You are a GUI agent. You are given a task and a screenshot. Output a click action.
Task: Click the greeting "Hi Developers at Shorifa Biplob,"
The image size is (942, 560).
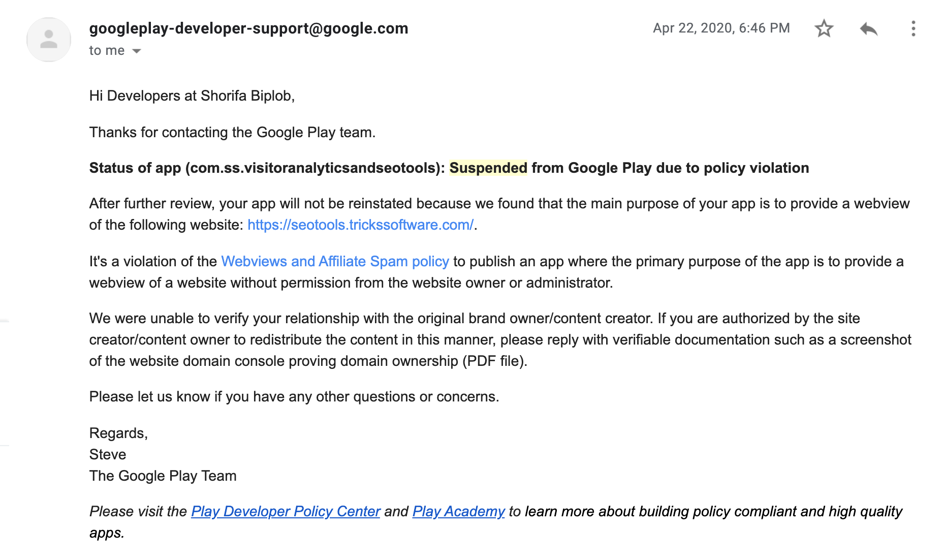[192, 96]
